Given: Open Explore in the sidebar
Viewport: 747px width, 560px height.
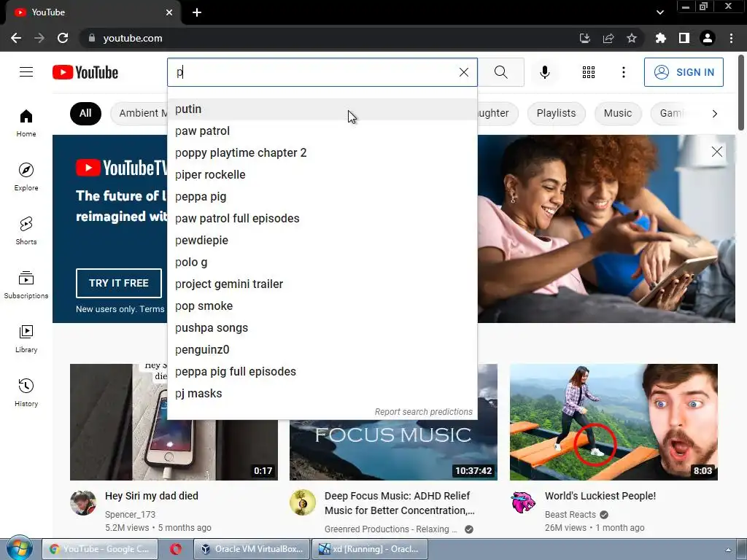Looking at the screenshot, I should click(x=26, y=177).
